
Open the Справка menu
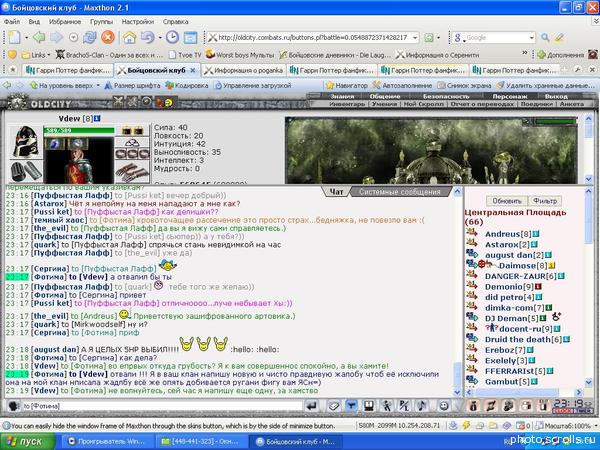coord(175,22)
